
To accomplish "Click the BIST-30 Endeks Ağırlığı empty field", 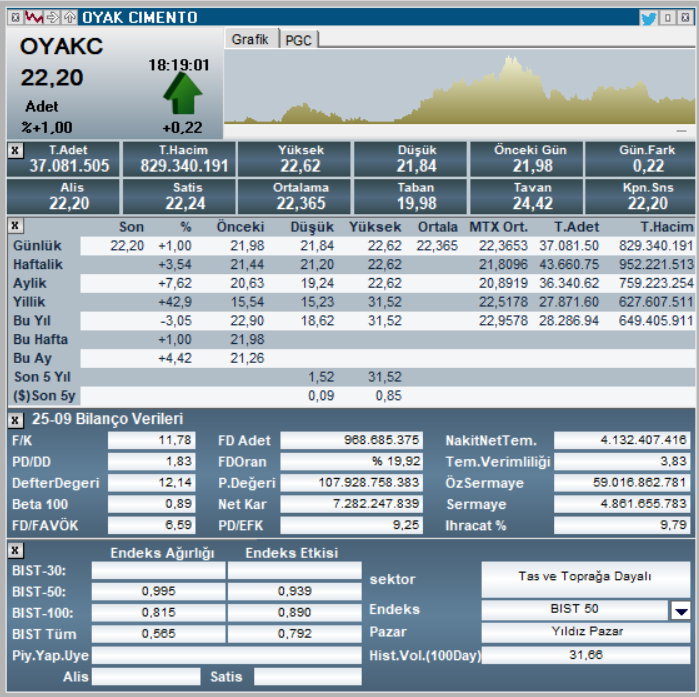I will coord(158,571).
